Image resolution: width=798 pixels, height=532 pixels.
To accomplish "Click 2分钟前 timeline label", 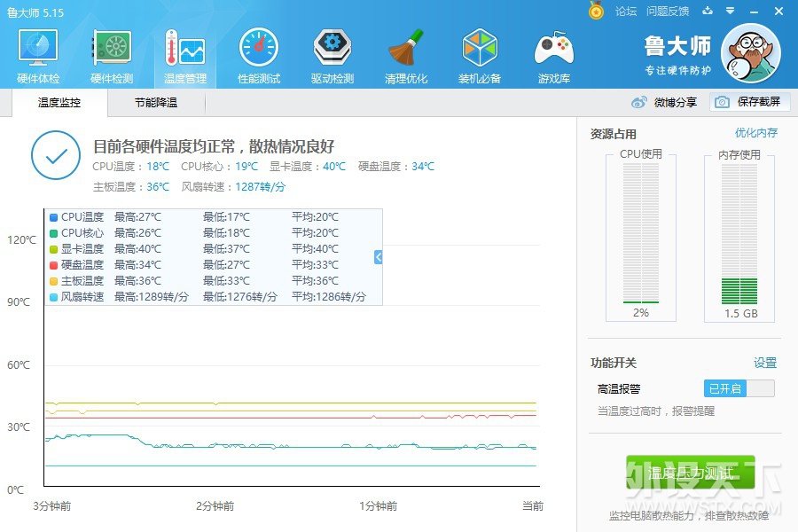I will [x=215, y=506].
